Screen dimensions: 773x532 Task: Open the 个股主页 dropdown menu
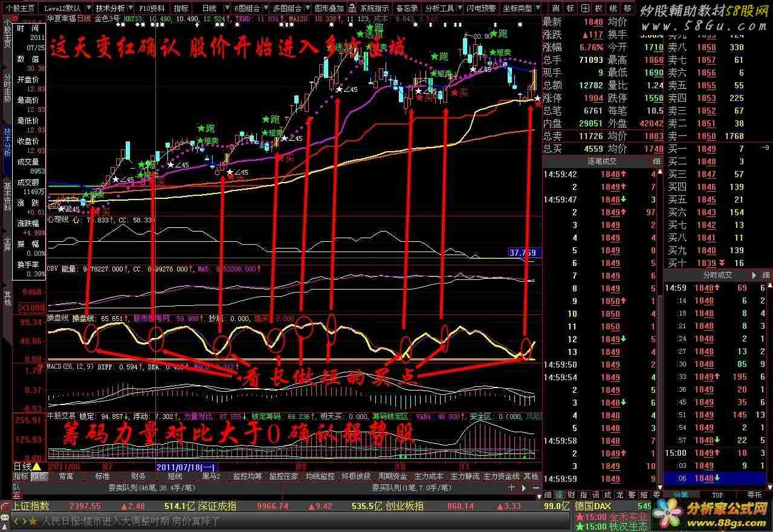coord(21,8)
